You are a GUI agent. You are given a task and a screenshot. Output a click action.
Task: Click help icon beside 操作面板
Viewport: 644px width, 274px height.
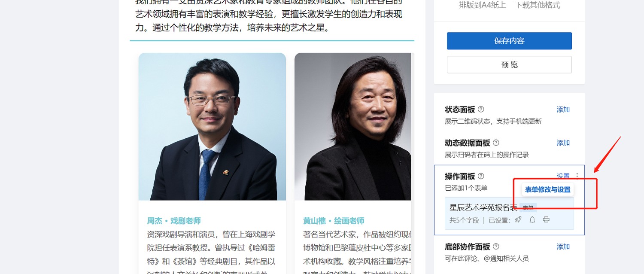(481, 176)
